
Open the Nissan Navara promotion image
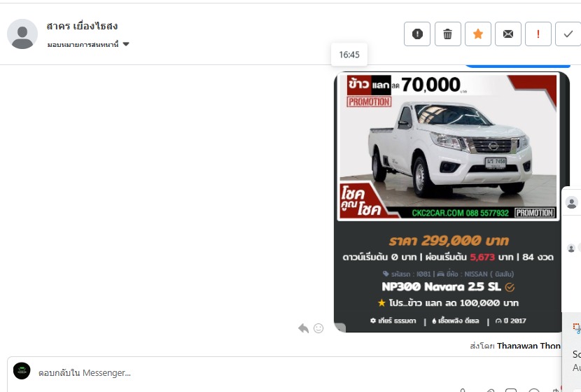click(x=451, y=202)
